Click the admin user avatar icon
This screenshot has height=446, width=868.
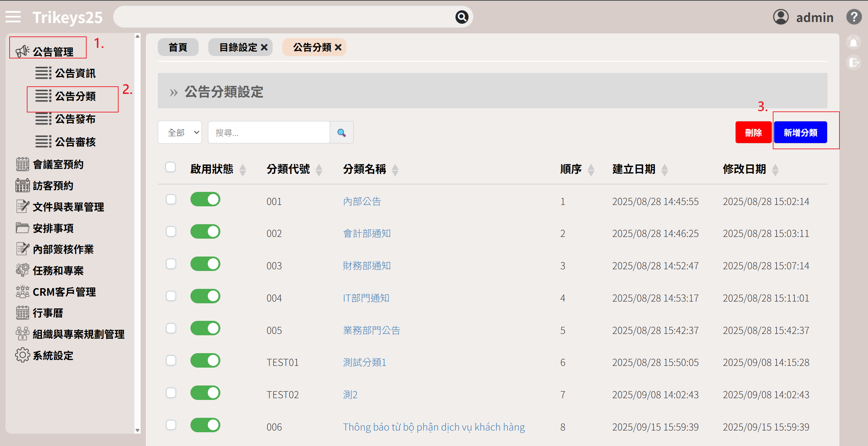click(x=781, y=17)
